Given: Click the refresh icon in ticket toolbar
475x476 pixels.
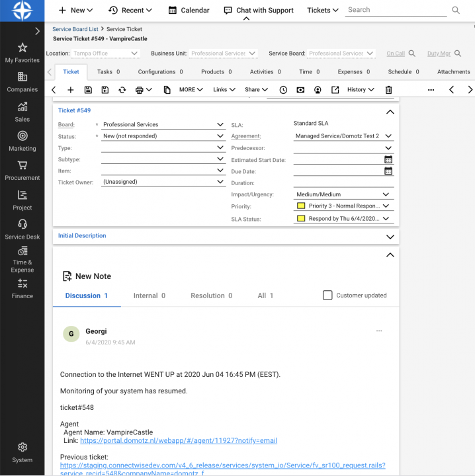Looking at the screenshot, I should click(122, 90).
